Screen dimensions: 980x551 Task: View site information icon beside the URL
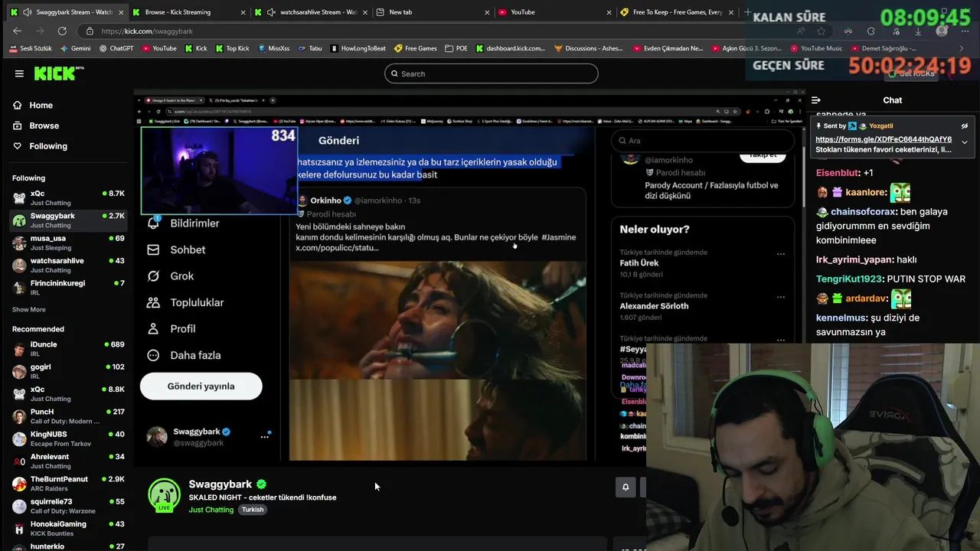90,31
